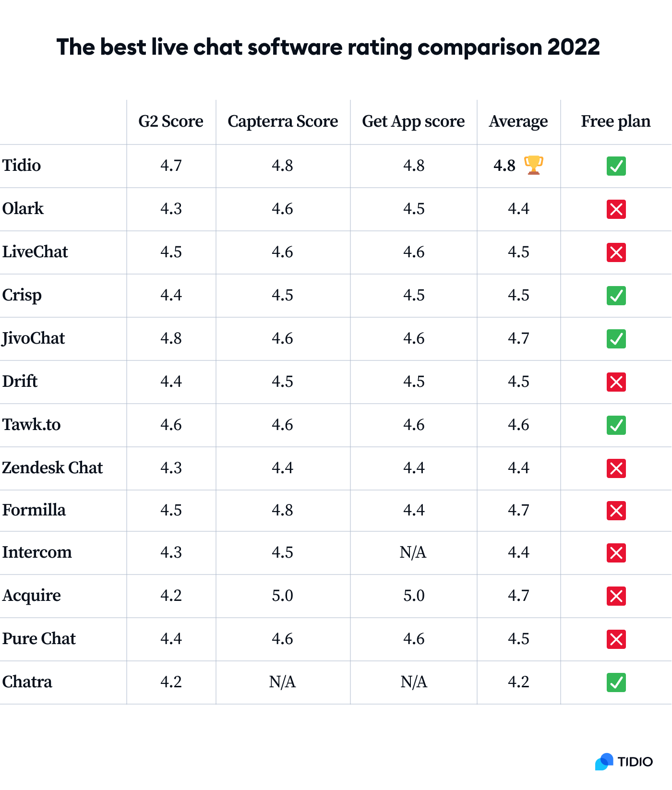
Task: Click the Tidio logo in bottom corner
Action: (624, 762)
